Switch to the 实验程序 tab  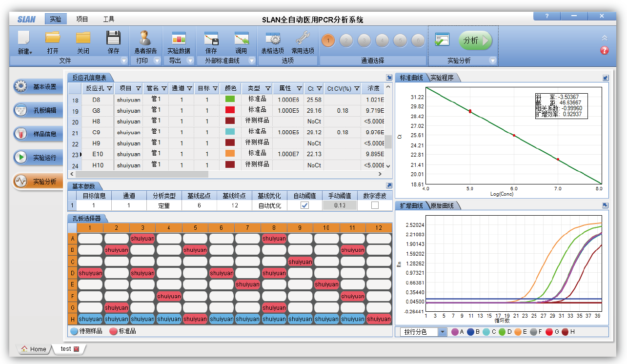442,78
